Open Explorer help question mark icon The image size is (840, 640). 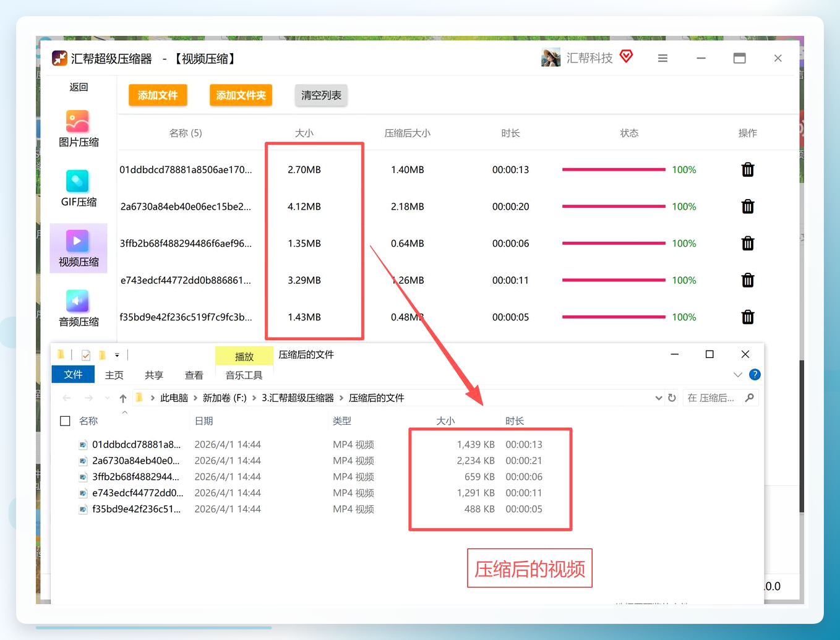pyautogui.click(x=755, y=375)
